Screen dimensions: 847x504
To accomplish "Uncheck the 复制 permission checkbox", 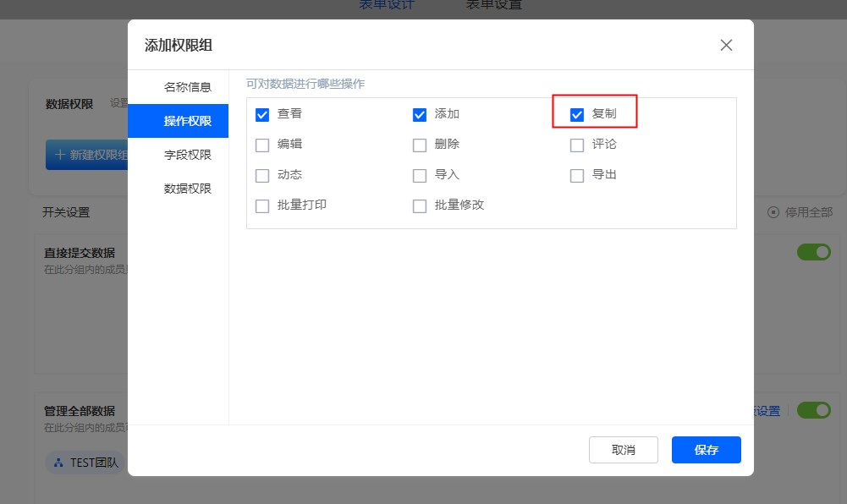I will 577,114.
